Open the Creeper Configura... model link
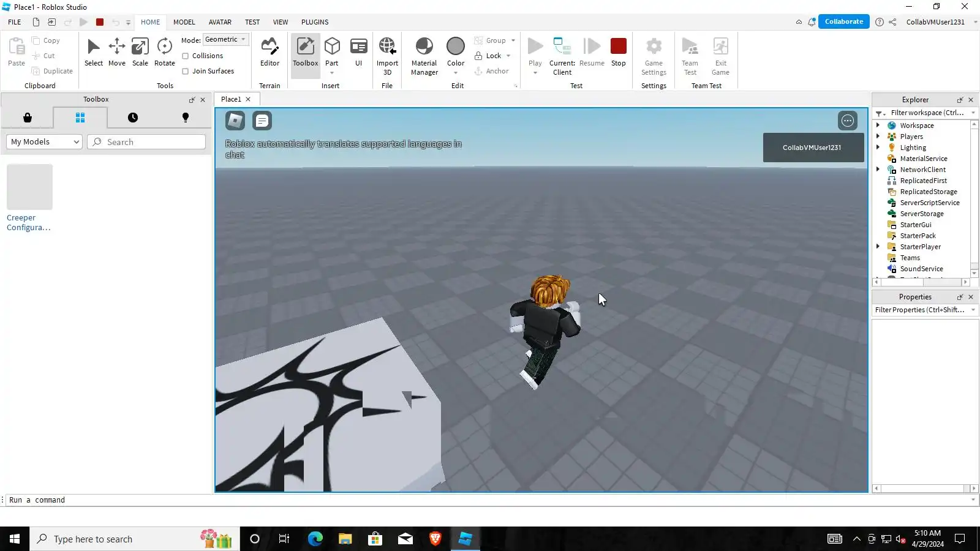This screenshot has height=551, width=980. pos(29,222)
